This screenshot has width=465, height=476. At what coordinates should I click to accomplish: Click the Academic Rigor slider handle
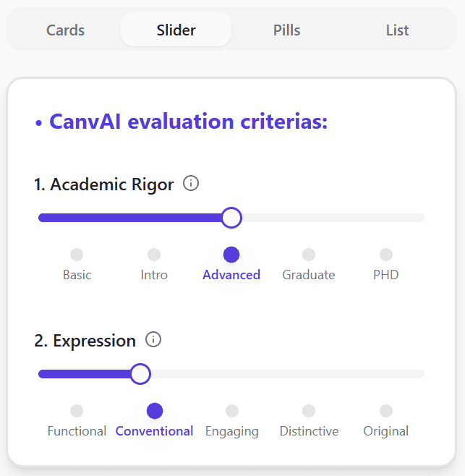click(x=231, y=218)
